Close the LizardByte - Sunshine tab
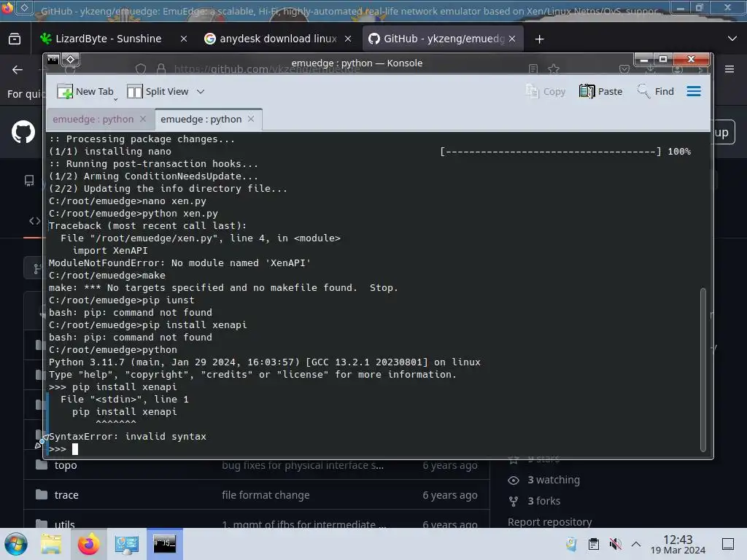Screen dimensions: 747x560 coord(183,39)
